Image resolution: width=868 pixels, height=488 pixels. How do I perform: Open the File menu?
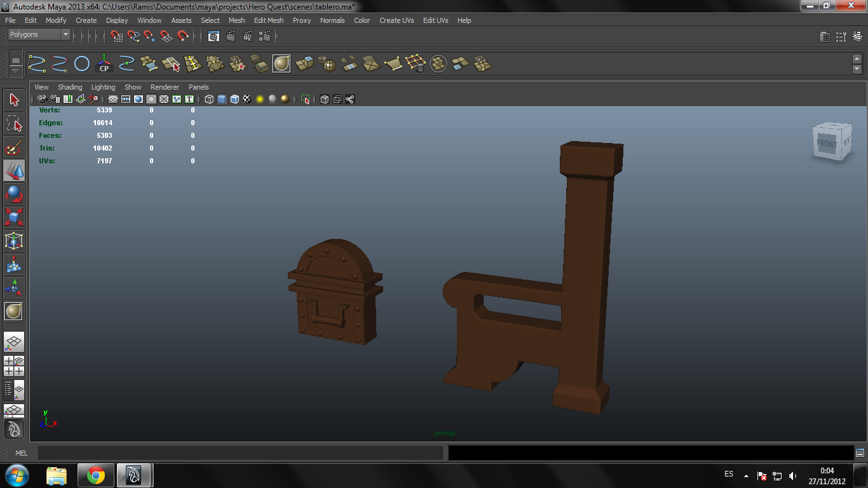click(10, 20)
